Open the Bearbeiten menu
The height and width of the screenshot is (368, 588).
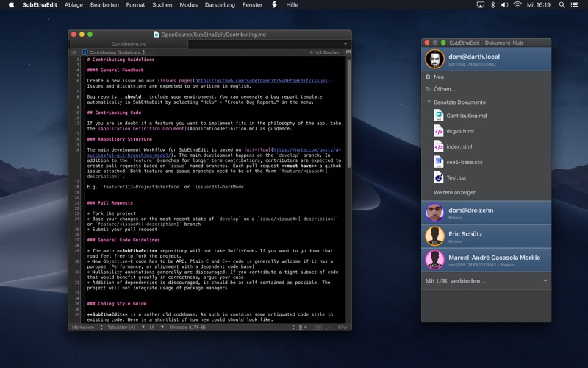pos(104,5)
